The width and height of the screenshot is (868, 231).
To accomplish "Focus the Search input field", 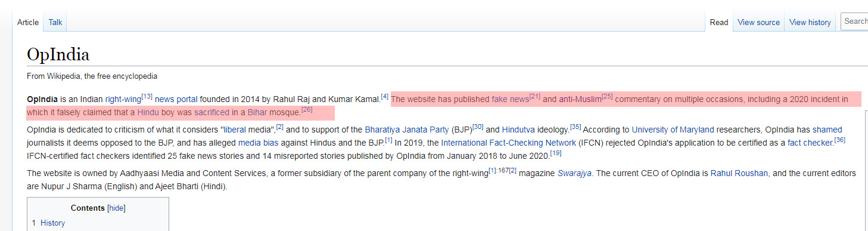I will coord(855,21).
